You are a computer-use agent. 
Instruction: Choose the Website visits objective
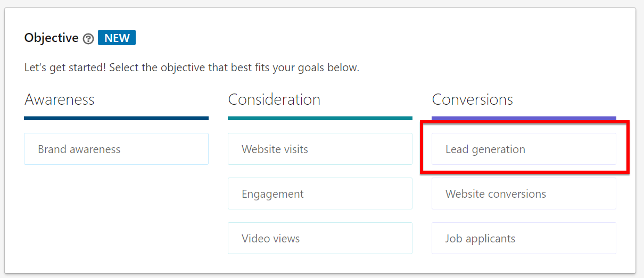[320, 149]
